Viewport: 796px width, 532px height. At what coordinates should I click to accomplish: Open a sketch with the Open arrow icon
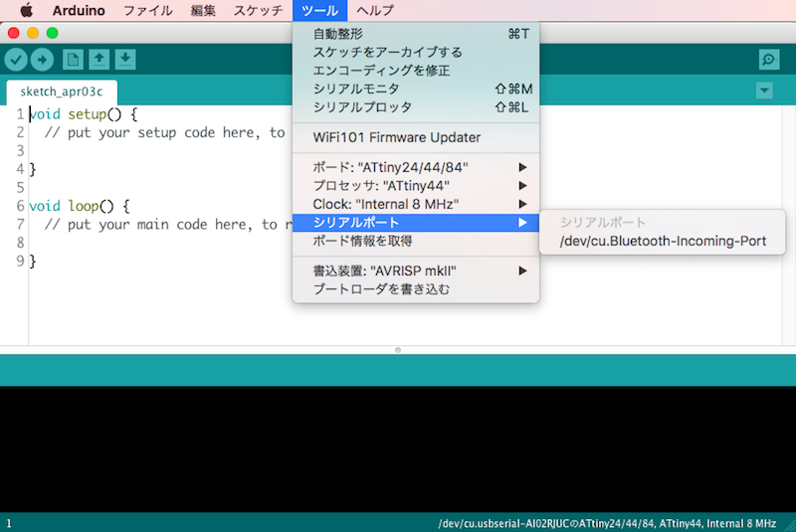(99, 60)
